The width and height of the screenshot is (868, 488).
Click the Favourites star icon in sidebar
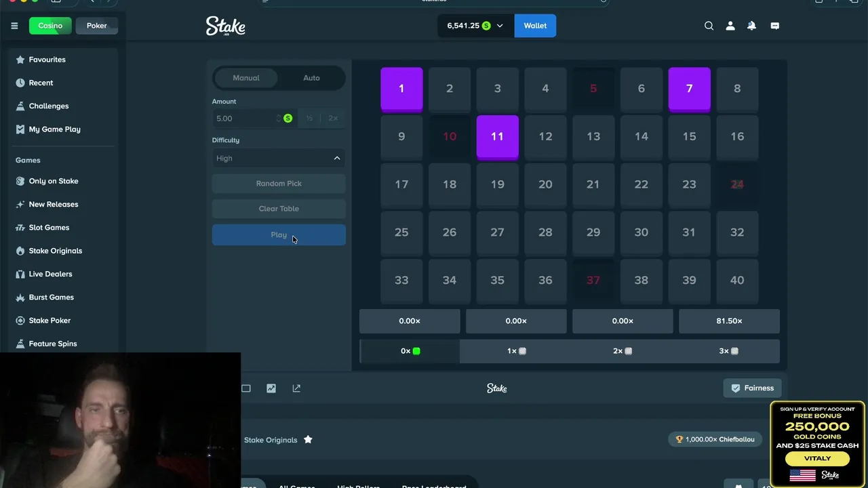(20, 60)
